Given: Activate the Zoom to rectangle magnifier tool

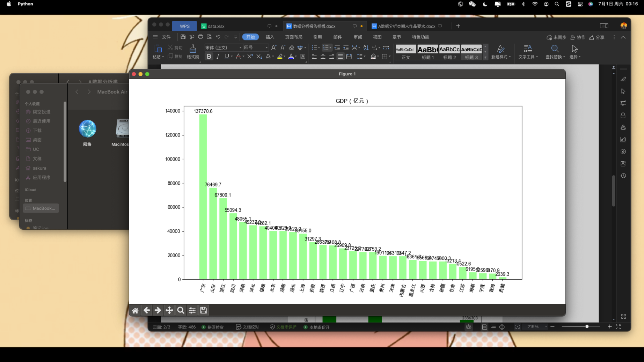Looking at the screenshot, I should pyautogui.click(x=181, y=310).
